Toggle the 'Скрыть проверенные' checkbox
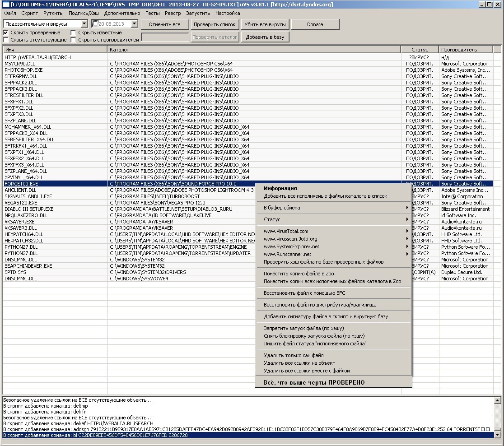 pyautogui.click(x=6, y=33)
